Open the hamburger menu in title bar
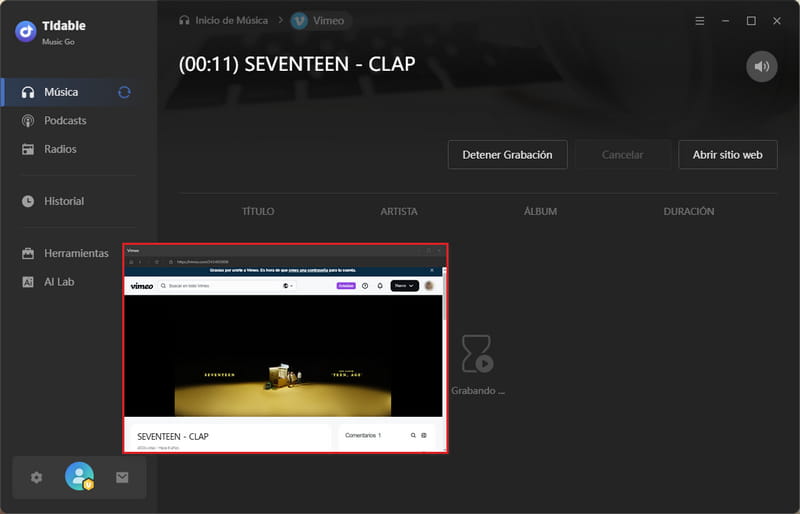Viewport: 800px width, 514px height. tap(699, 20)
